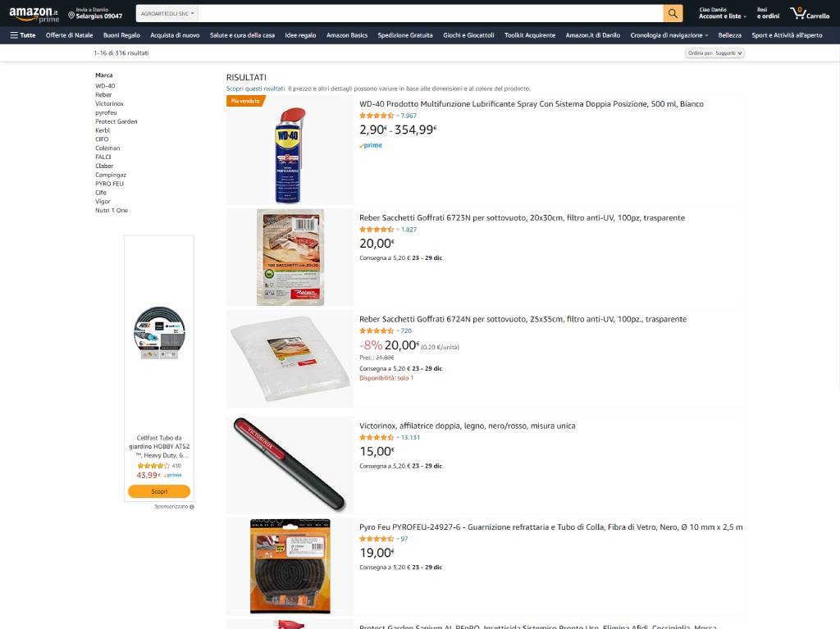Click the orange search magnifier button
Image resolution: width=840 pixels, height=629 pixels.
click(673, 13)
